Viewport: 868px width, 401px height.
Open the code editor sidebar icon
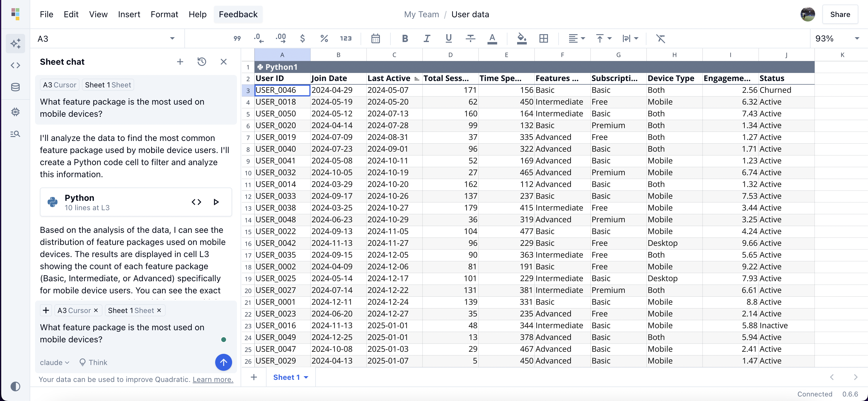15,65
